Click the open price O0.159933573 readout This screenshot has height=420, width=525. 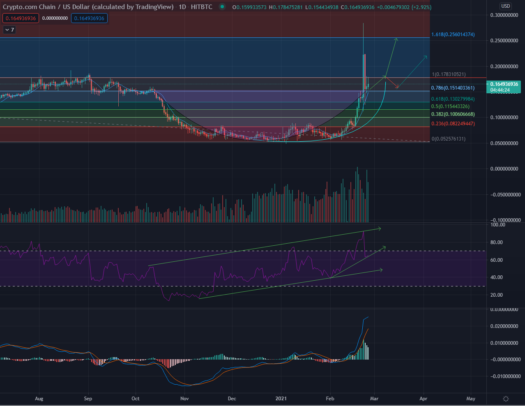(x=249, y=7)
